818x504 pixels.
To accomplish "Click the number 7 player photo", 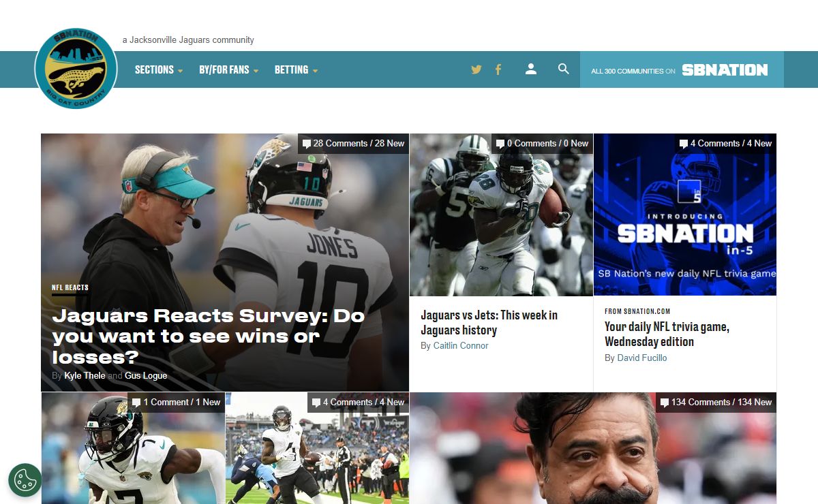I will (133, 448).
